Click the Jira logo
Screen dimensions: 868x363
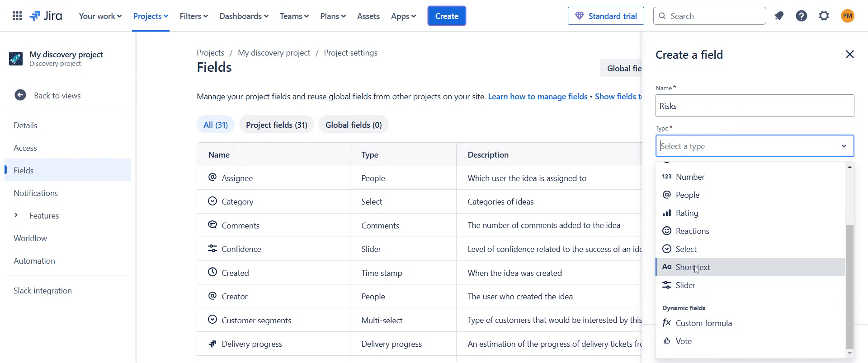(46, 16)
